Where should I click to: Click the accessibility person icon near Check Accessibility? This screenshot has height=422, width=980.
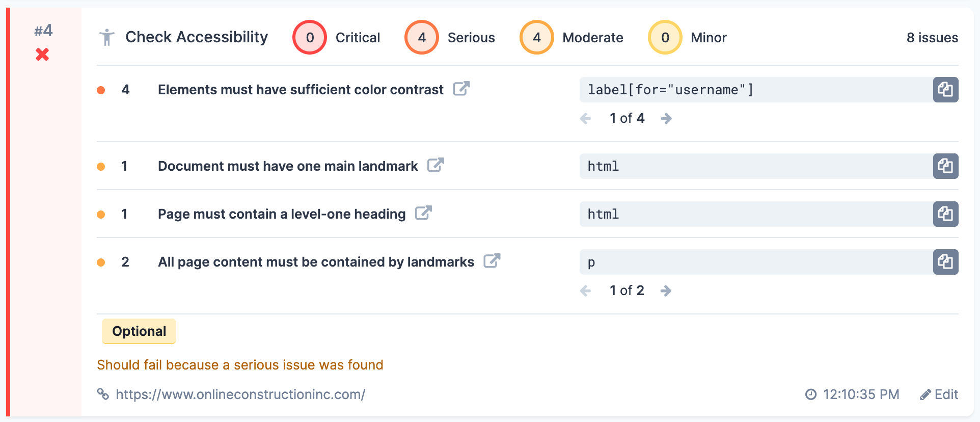click(x=107, y=37)
